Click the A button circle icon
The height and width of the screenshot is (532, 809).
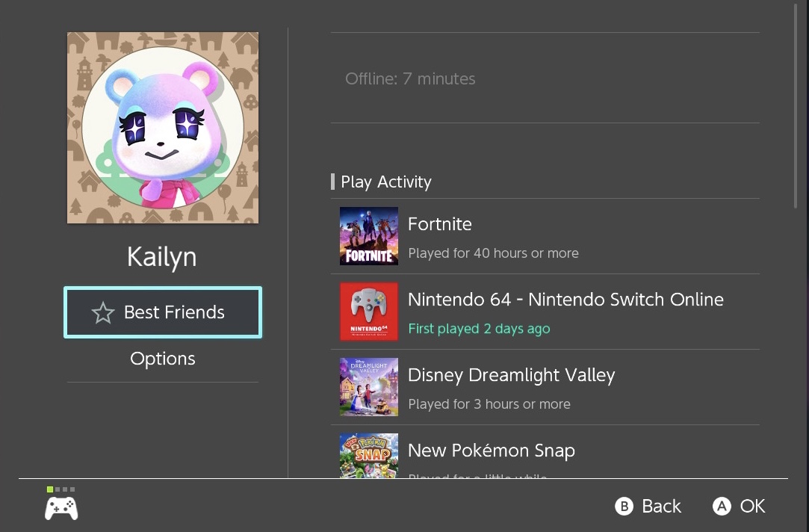[722, 506]
